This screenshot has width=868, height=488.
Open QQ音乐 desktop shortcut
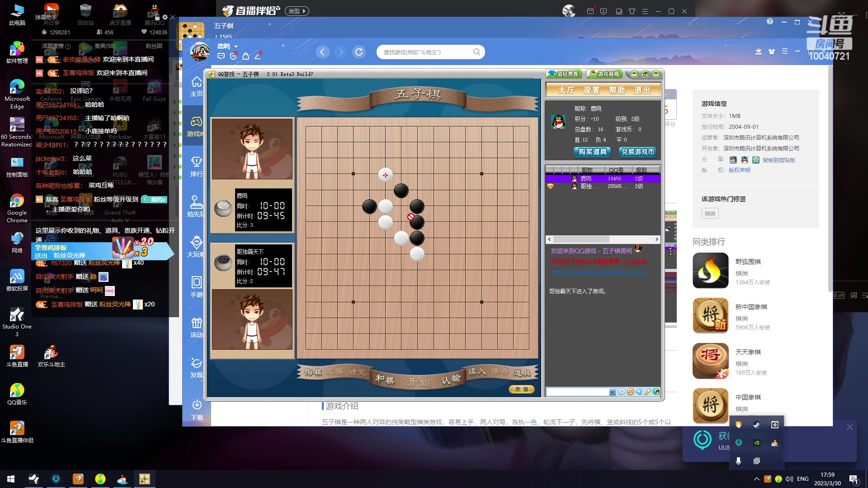coord(17,394)
